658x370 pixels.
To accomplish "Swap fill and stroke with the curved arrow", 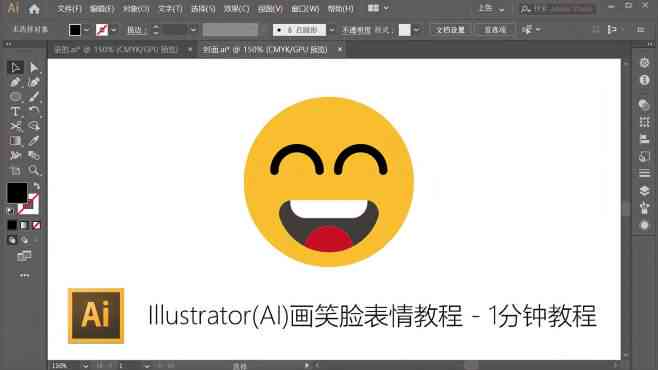I will pyautogui.click(x=37, y=186).
